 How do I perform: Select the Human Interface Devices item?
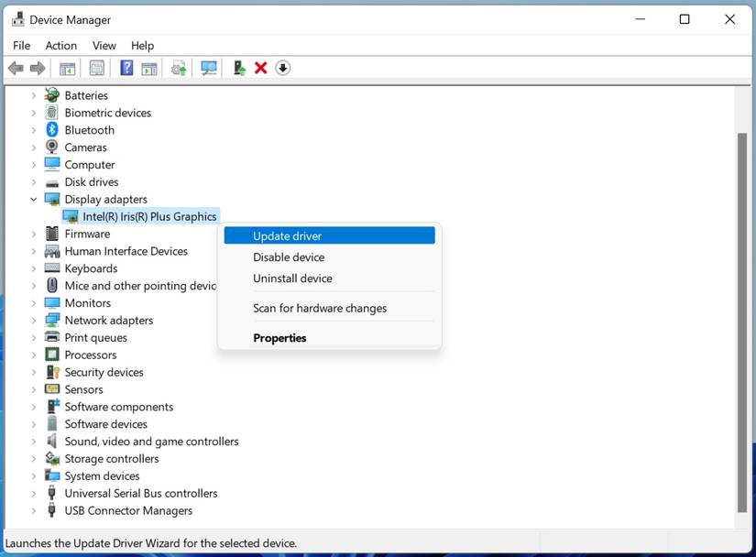[126, 251]
